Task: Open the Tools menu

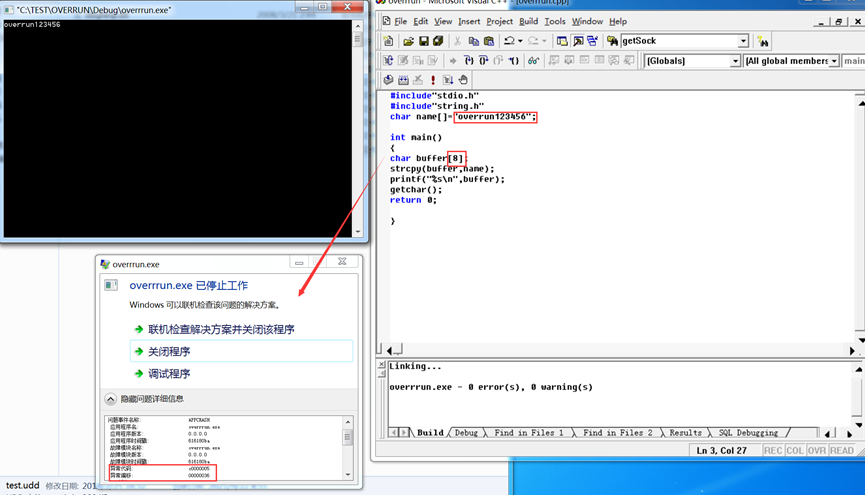Action: click(554, 21)
